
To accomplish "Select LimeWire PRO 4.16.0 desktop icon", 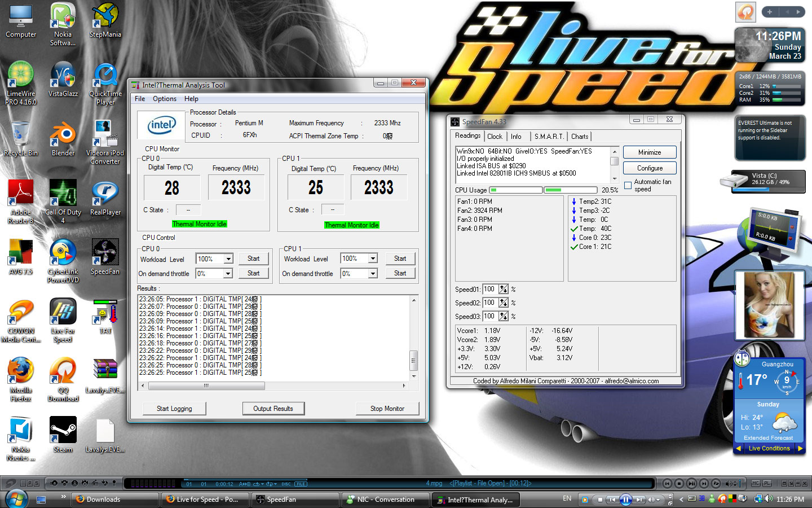I will (x=21, y=83).
